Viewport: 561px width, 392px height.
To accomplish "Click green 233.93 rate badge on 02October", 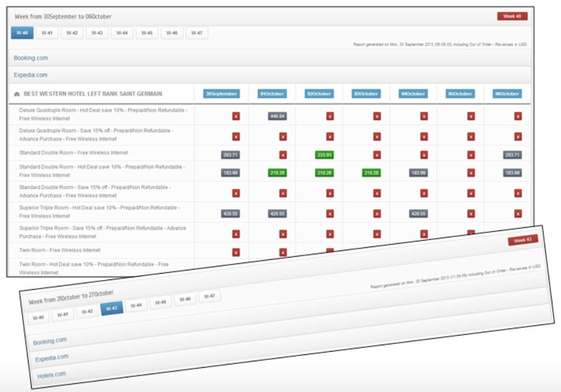I will [x=324, y=155].
